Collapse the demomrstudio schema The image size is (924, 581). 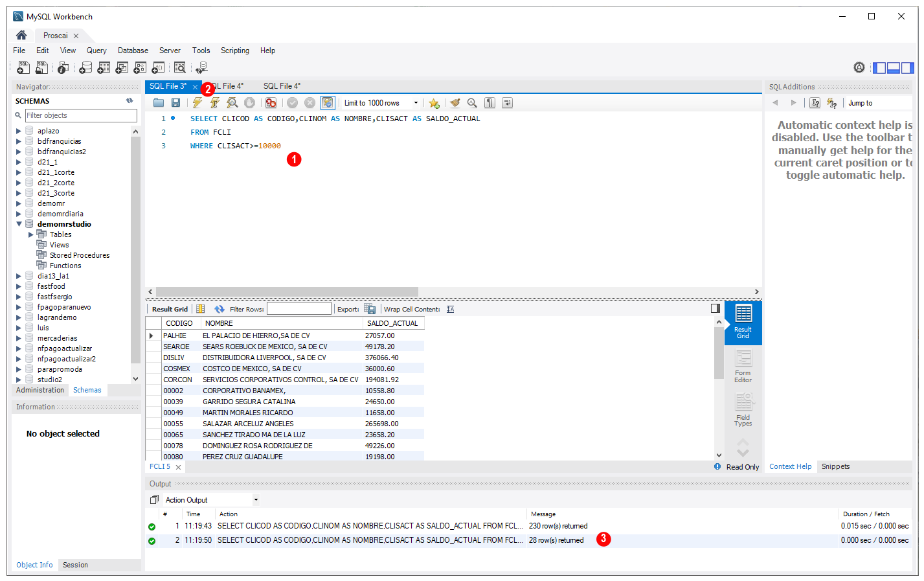coord(19,224)
